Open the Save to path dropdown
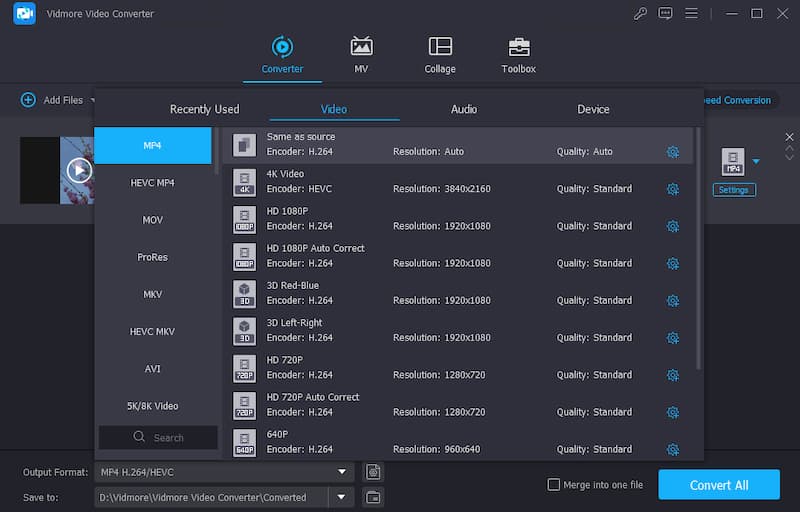Viewport: 800px width, 512px height. click(x=342, y=497)
